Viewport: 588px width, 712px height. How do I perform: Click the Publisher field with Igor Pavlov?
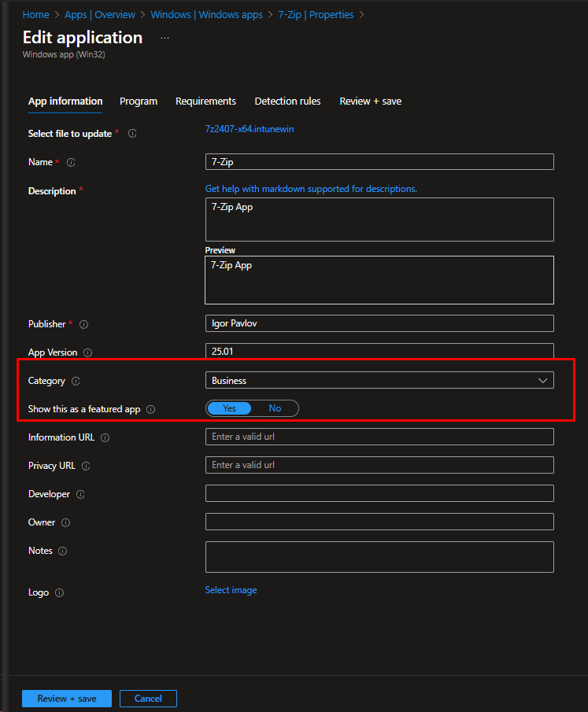[379, 323]
